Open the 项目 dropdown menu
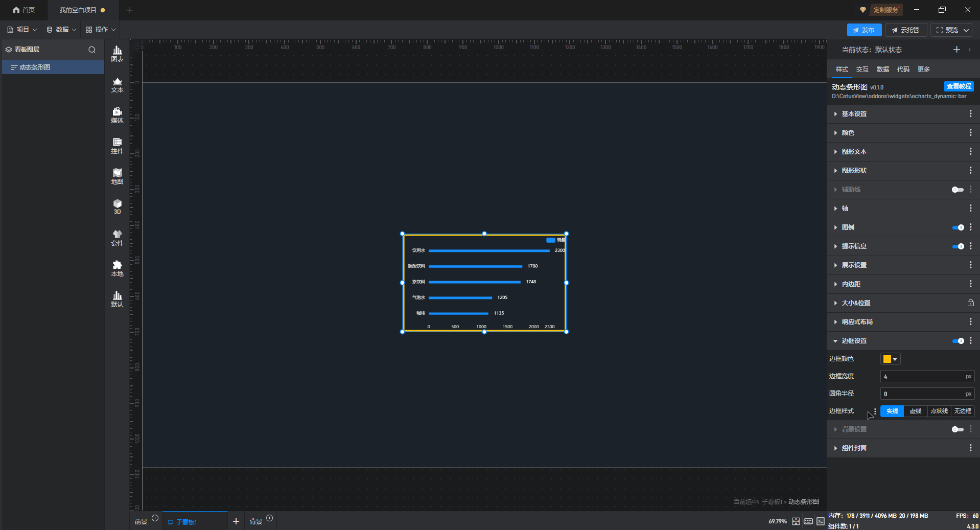The height and width of the screenshot is (530, 980). [22, 30]
